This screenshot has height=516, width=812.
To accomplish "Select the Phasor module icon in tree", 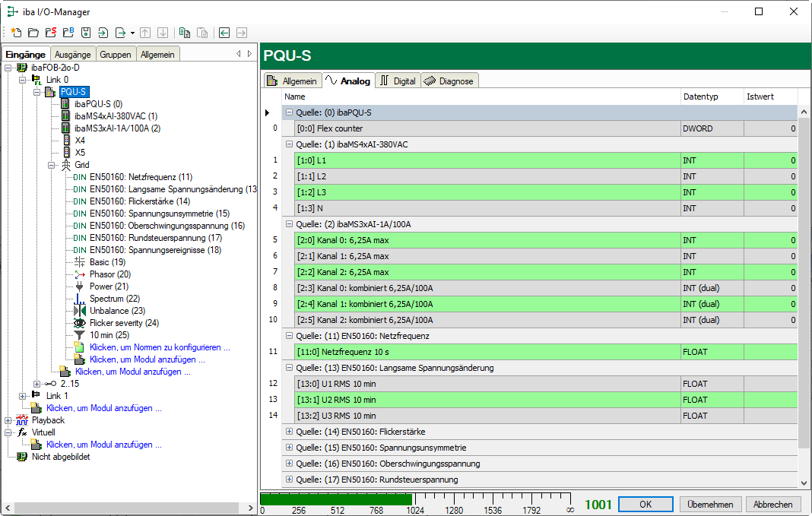I will click(80, 274).
